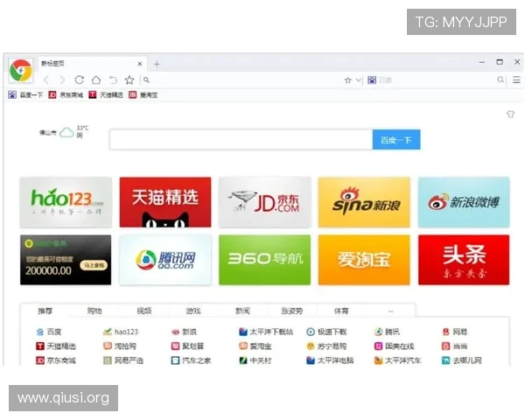Click the undo closed tab icon
The image size is (525, 420).
(113, 80)
